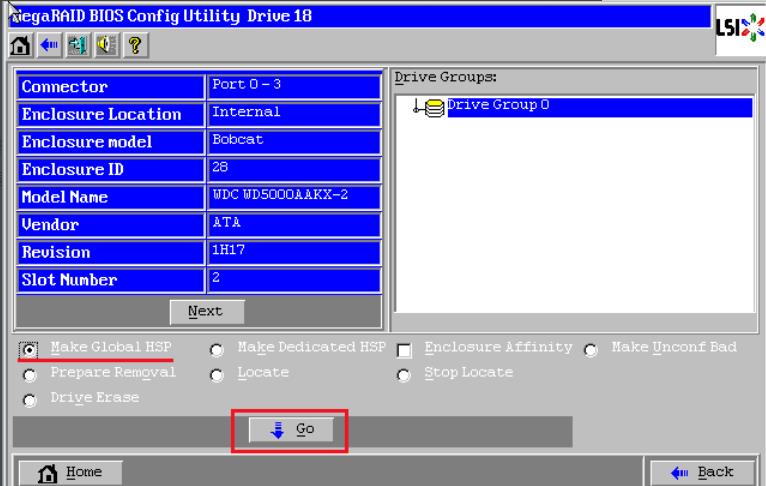
Task: Click the Revision label cell
Action: (110, 253)
